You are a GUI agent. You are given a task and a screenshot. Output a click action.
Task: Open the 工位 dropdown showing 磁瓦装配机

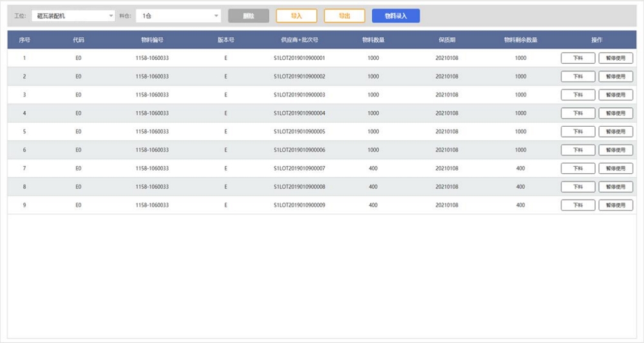(x=73, y=15)
